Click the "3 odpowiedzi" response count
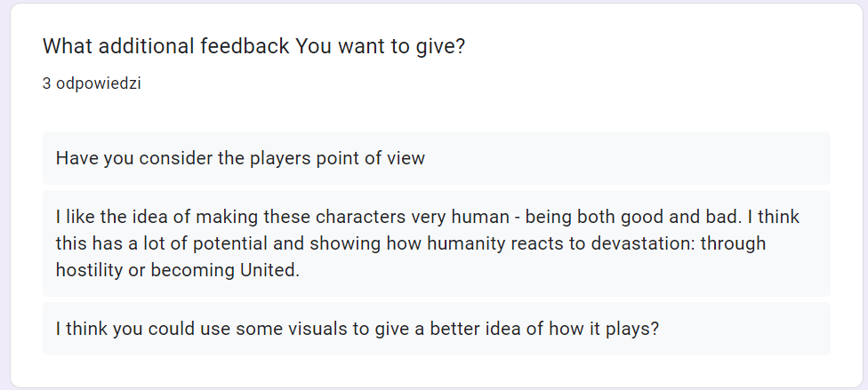868x390 pixels. (92, 84)
